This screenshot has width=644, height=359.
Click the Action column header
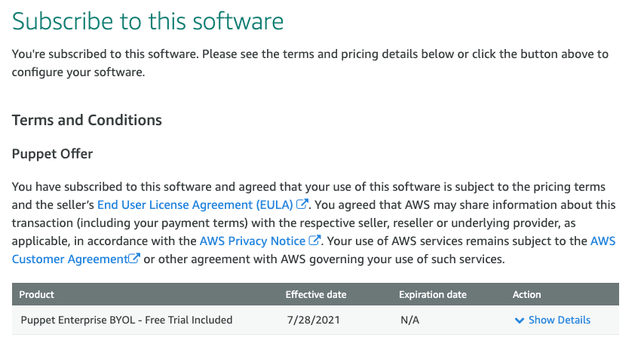[526, 294]
